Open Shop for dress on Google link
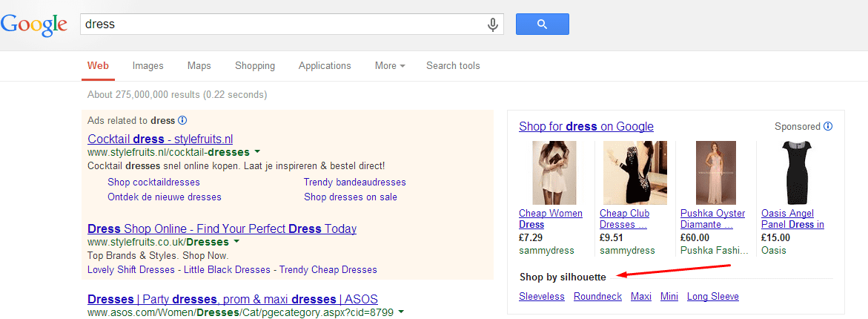This screenshot has width=868, height=319. [586, 126]
